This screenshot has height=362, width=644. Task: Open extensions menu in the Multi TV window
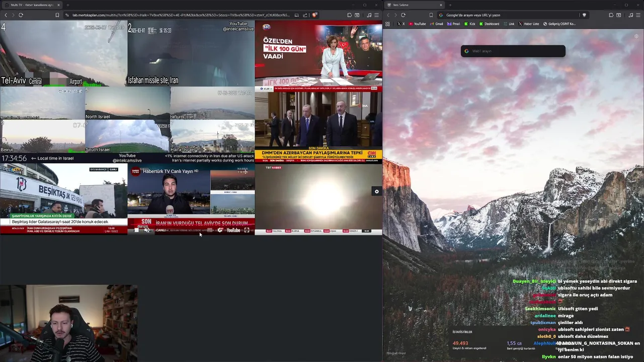(x=349, y=15)
